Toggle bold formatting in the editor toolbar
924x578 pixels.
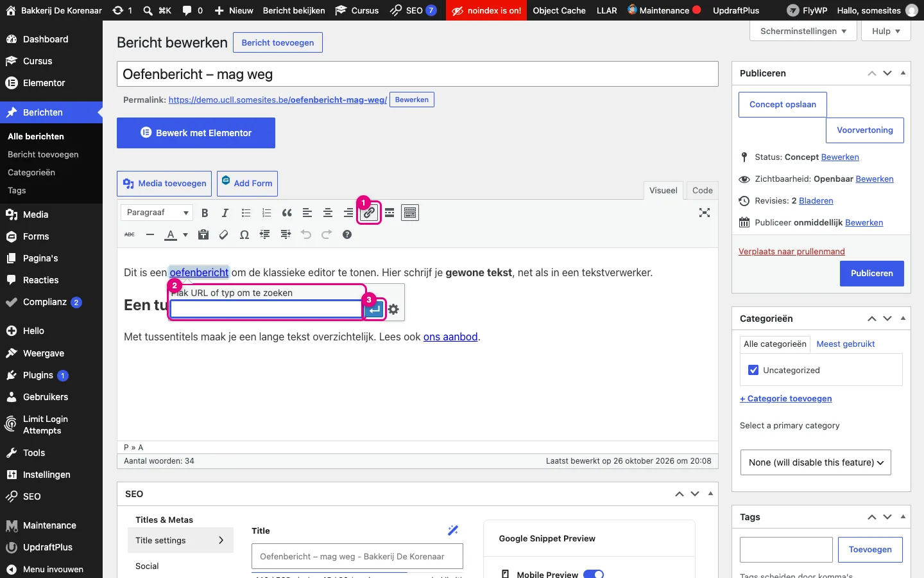205,213
